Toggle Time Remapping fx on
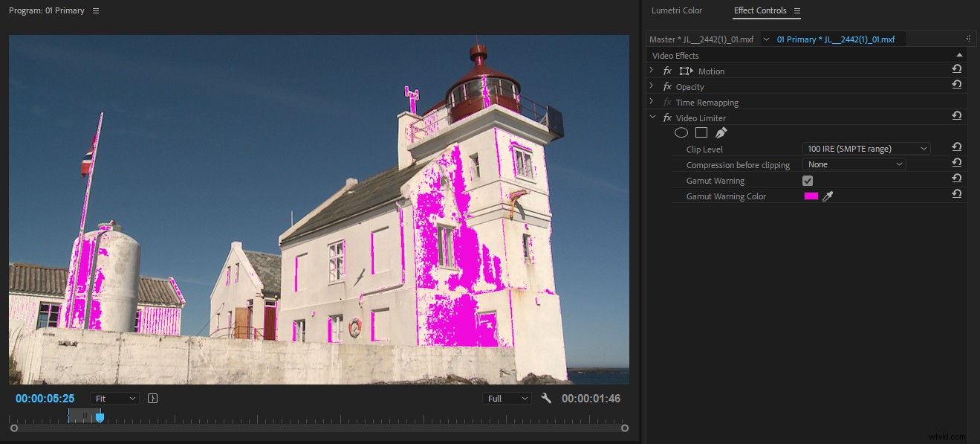980x444 pixels. 666,102
